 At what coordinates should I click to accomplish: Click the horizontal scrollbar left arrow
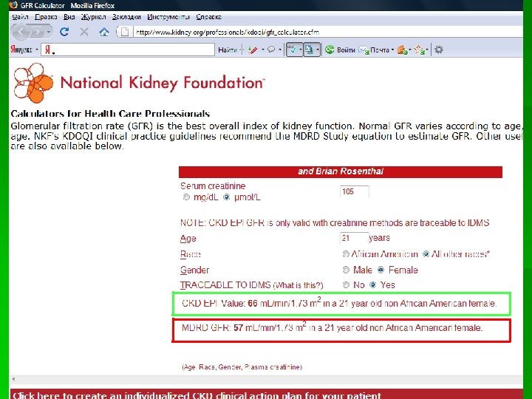(x=13, y=379)
